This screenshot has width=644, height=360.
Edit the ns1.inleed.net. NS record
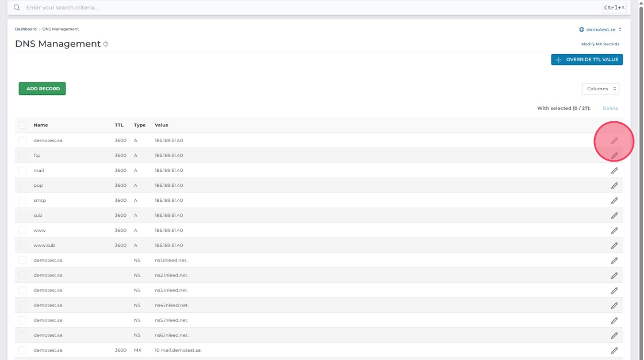point(614,261)
